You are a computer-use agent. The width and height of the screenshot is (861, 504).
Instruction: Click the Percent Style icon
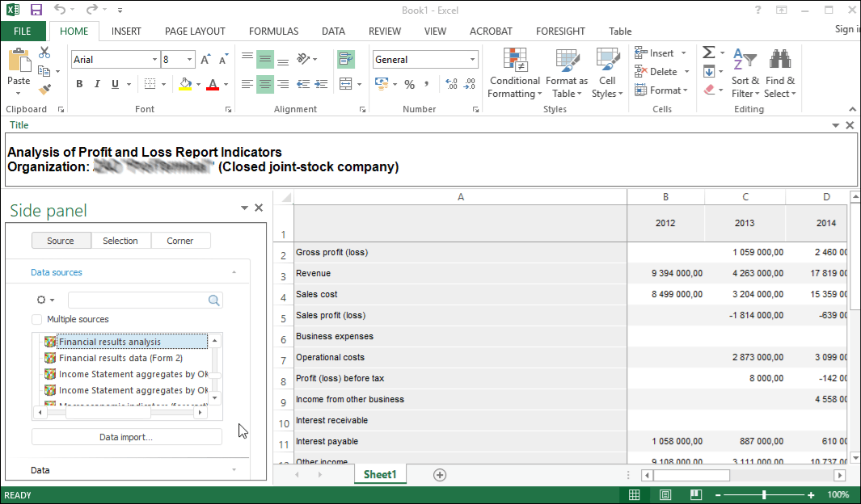[409, 84]
